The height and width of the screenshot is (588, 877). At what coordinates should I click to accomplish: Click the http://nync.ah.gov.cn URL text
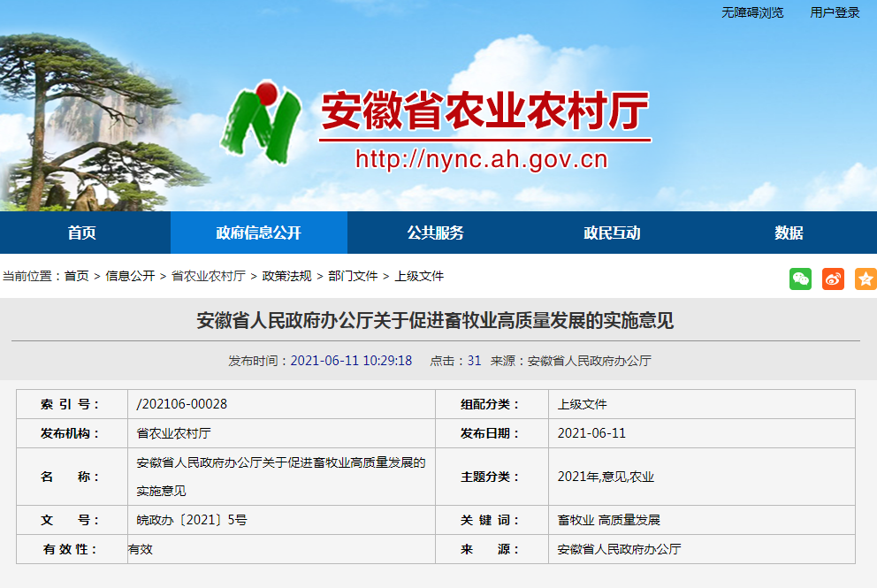pos(482,159)
